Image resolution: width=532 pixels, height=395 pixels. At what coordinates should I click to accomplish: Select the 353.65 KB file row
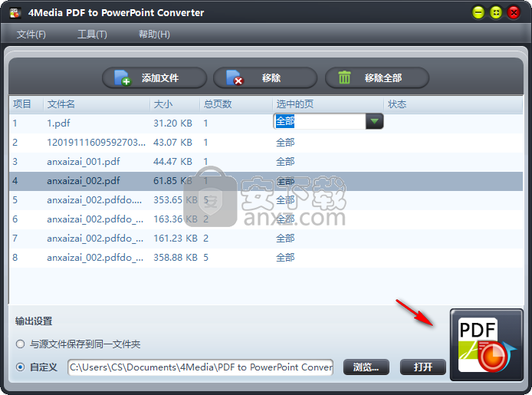(x=266, y=200)
